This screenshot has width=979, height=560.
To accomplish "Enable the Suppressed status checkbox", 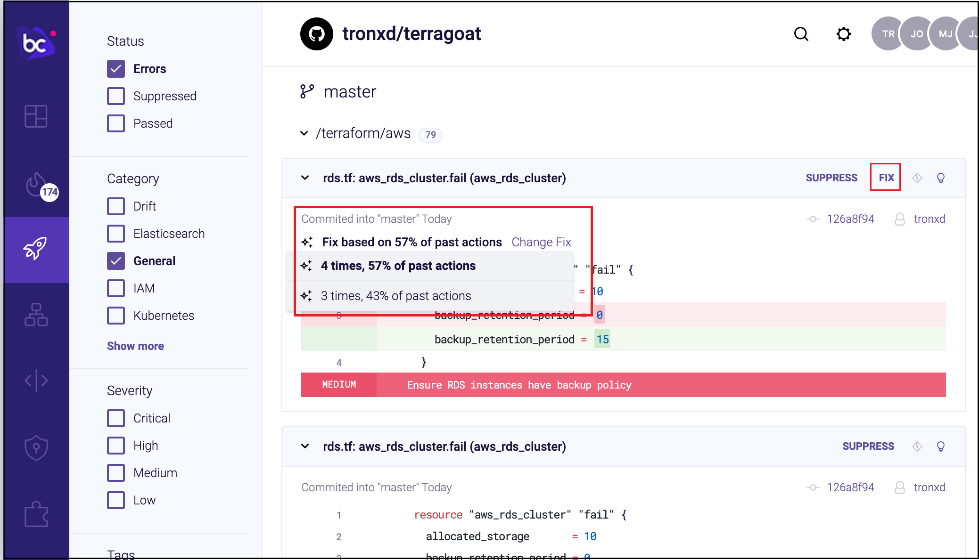I will [x=116, y=96].
